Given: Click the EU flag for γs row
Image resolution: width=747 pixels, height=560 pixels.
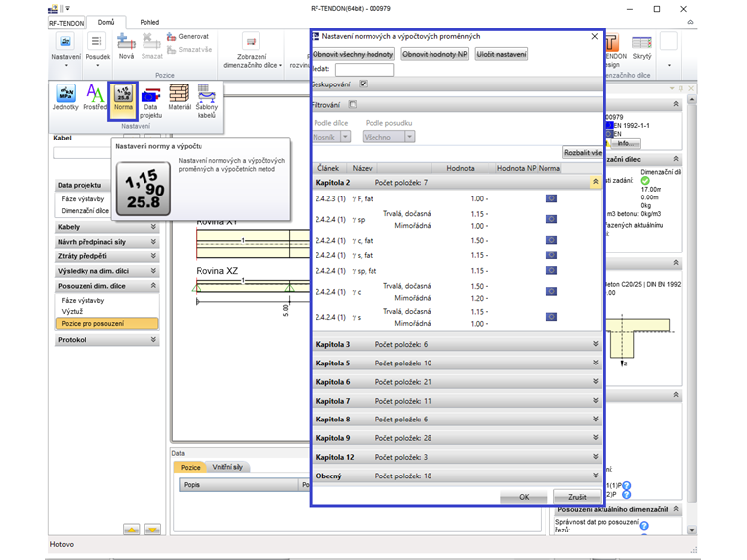Looking at the screenshot, I should point(551,317).
